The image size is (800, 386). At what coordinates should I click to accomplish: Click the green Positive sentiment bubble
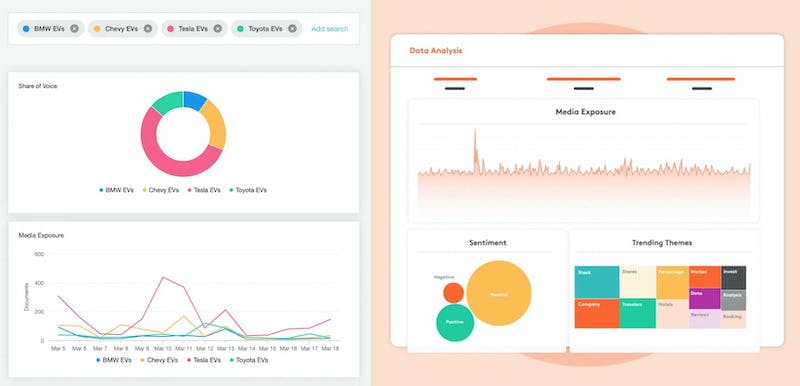pos(455,323)
